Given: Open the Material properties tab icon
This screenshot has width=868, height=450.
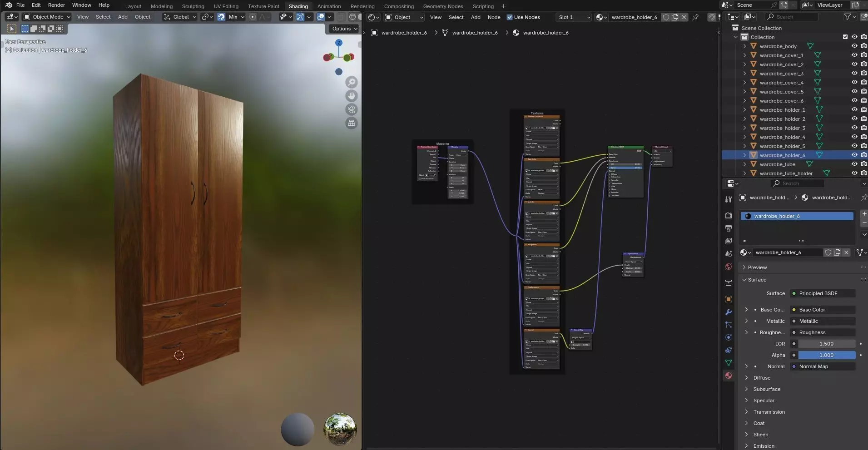Looking at the screenshot, I should point(729,376).
